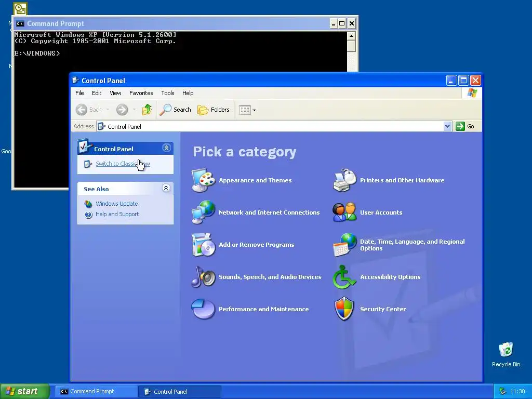Collapse the See Also sidebar section
This screenshot has width=532, height=399.
[x=166, y=188]
